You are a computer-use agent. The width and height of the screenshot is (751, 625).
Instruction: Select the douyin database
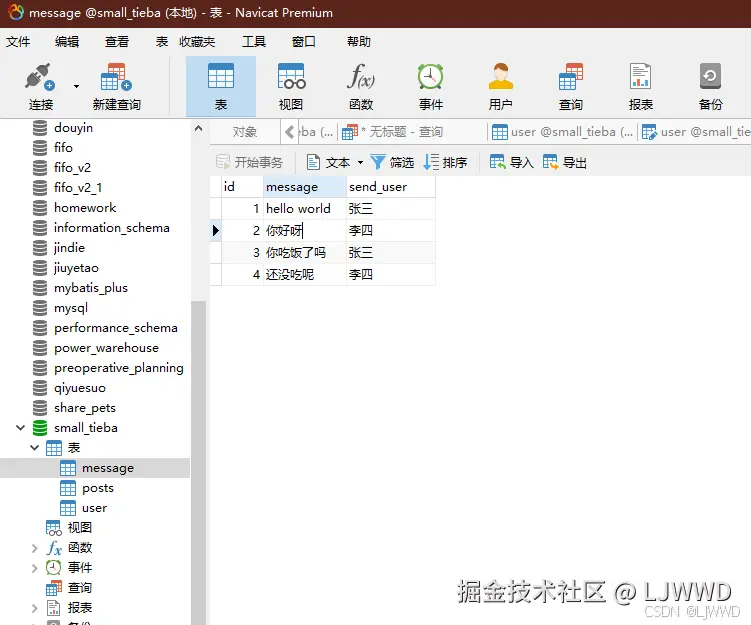click(73, 128)
